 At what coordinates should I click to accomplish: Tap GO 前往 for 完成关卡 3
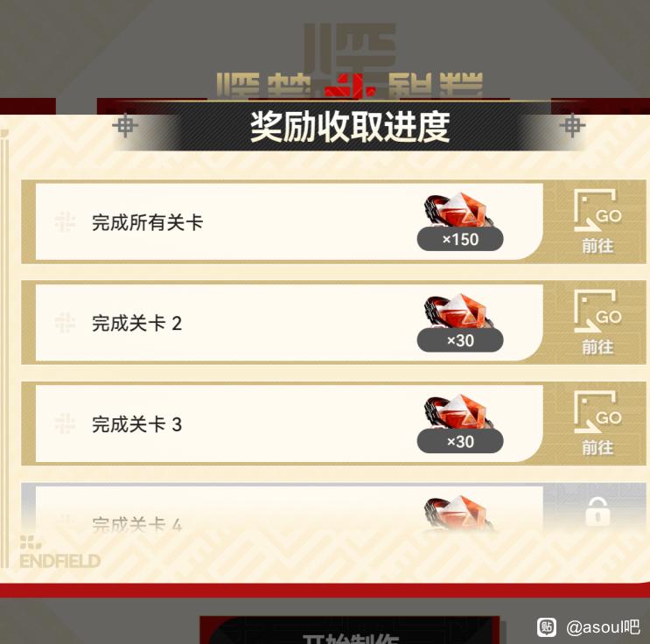[x=598, y=423]
